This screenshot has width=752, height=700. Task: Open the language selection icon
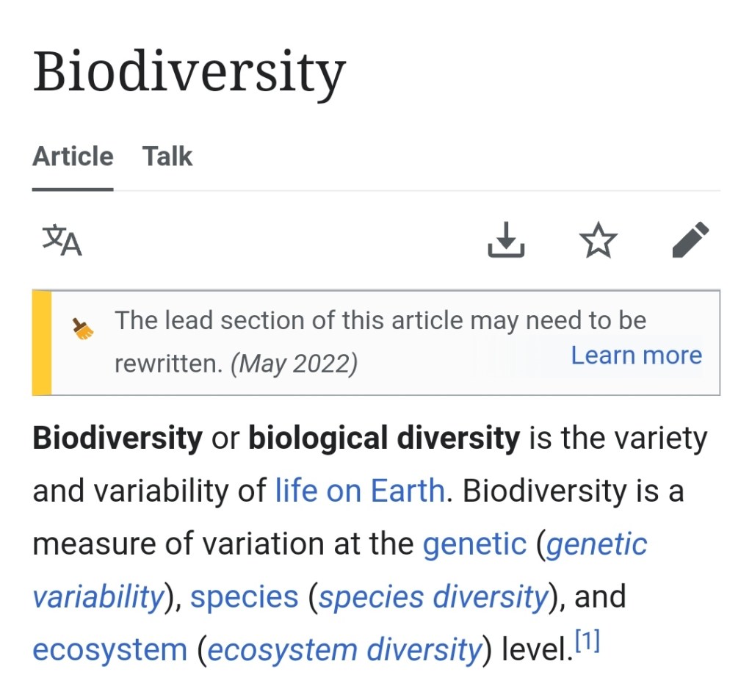coord(62,241)
